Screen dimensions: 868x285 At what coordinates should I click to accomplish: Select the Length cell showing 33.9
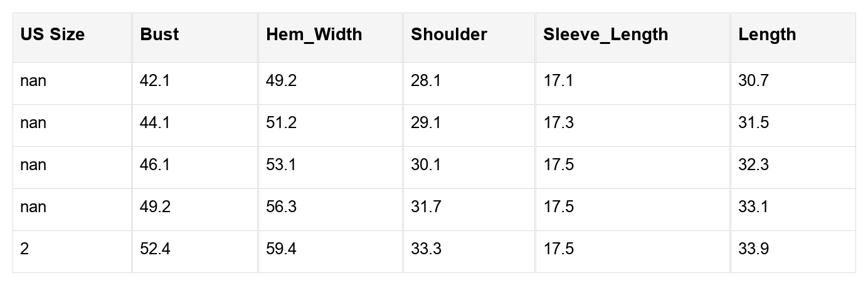coord(753,249)
